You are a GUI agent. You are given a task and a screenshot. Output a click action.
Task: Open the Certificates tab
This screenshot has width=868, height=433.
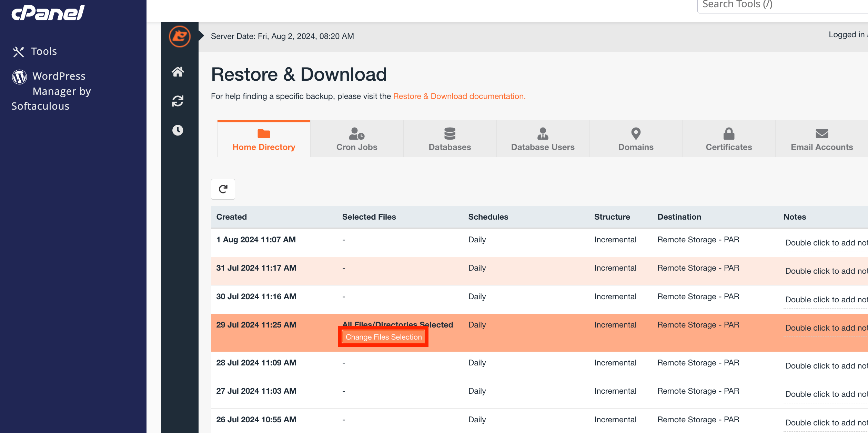(x=729, y=139)
